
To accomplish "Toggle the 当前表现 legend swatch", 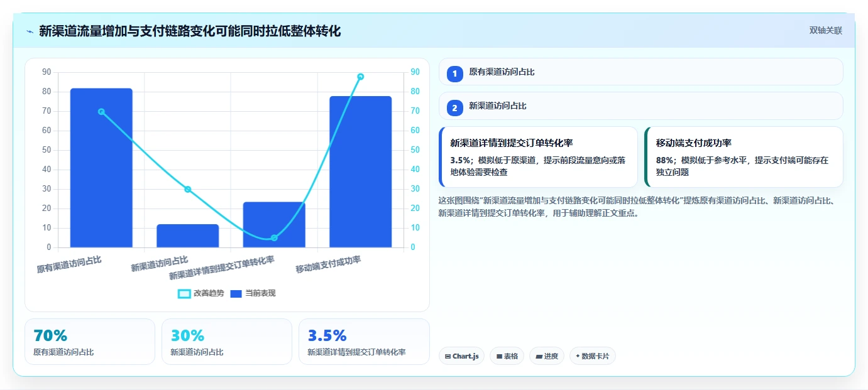I will click(236, 293).
